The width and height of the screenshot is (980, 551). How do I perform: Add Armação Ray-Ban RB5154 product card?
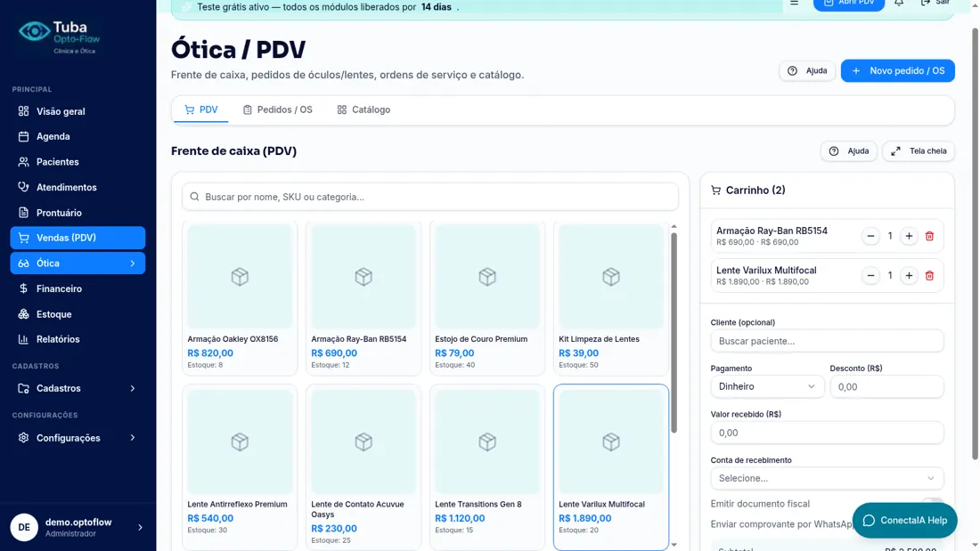coord(363,298)
